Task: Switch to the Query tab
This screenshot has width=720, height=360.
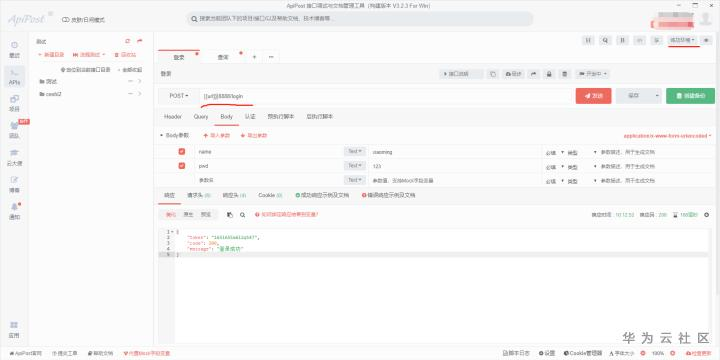Action: point(201,117)
